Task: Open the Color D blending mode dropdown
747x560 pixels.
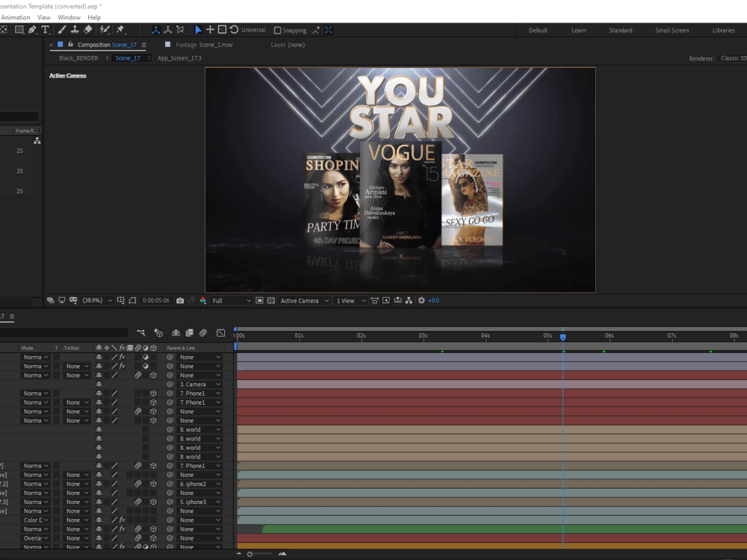Action: pyautogui.click(x=36, y=520)
